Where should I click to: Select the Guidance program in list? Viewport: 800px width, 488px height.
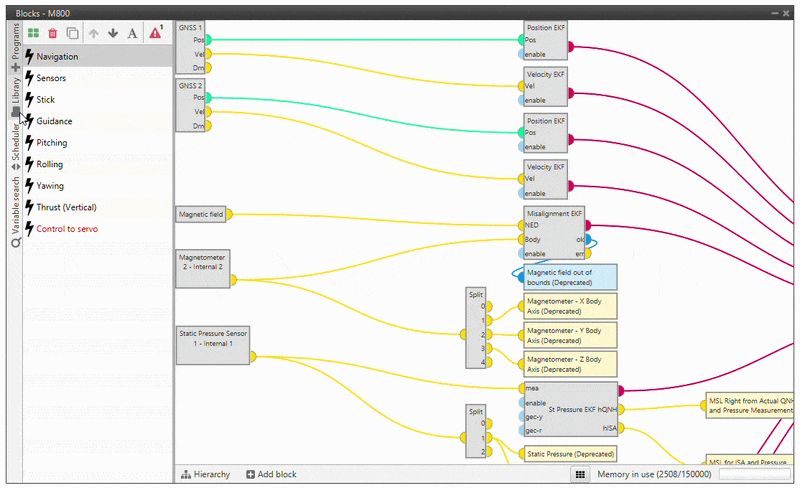click(x=54, y=121)
